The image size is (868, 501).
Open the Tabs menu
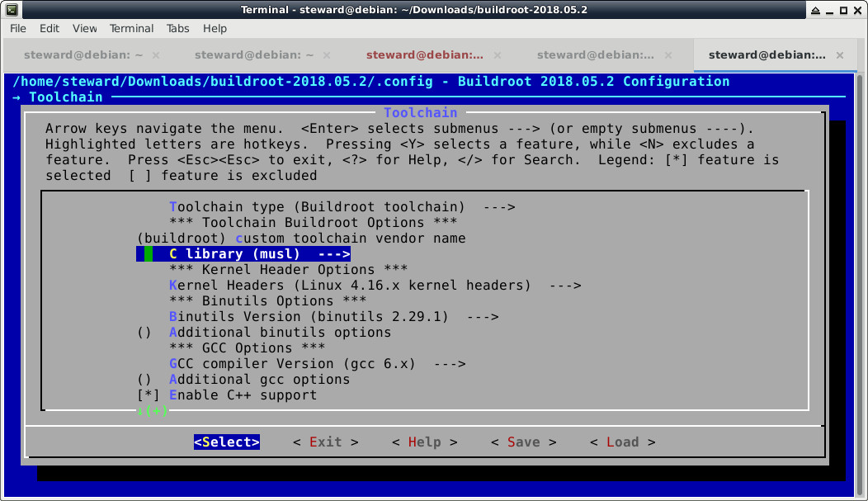click(x=177, y=28)
